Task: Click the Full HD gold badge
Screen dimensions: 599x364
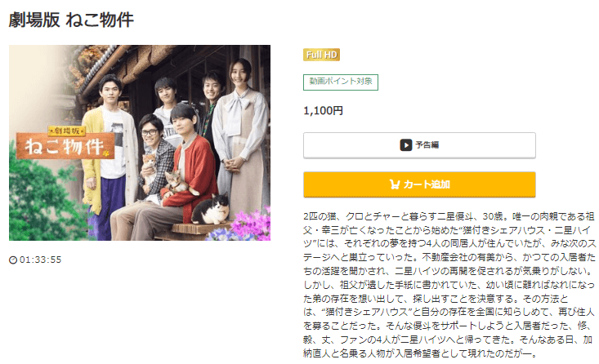Action: click(322, 55)
